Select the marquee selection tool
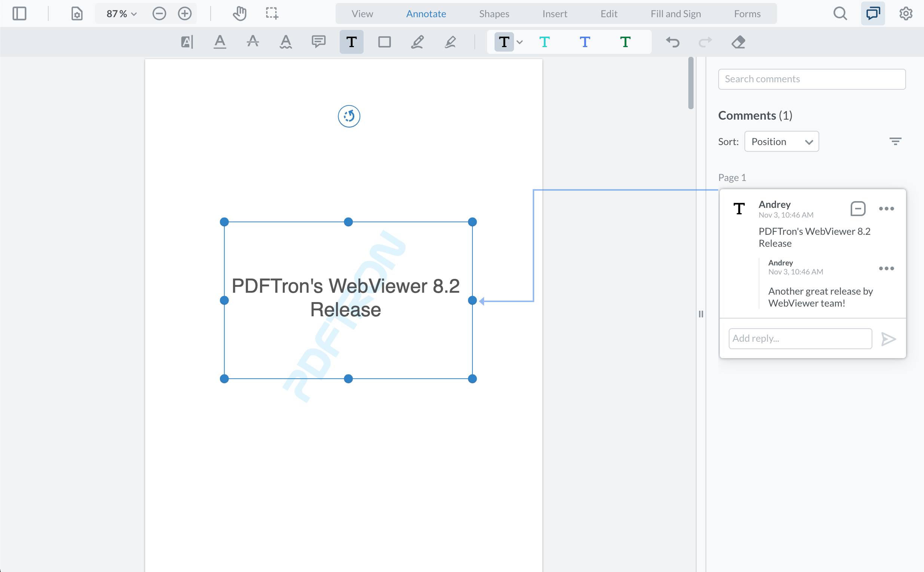The height and width of the screenshot is (572, 924). click(x=272, y=13)
